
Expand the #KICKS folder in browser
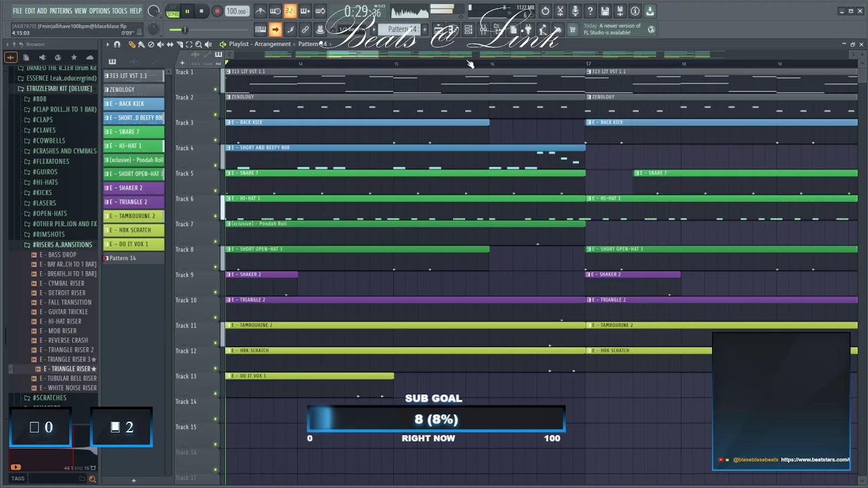(38, 192)
